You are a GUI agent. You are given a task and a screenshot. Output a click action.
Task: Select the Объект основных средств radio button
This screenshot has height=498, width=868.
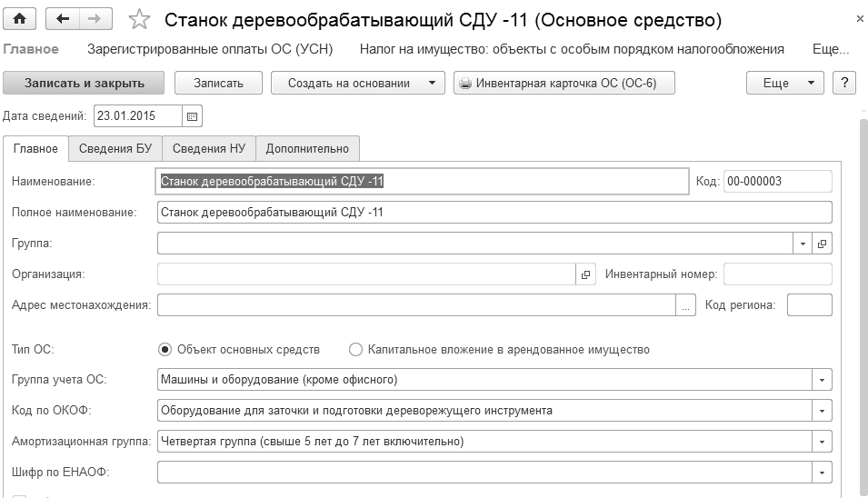tap(165, 349)
